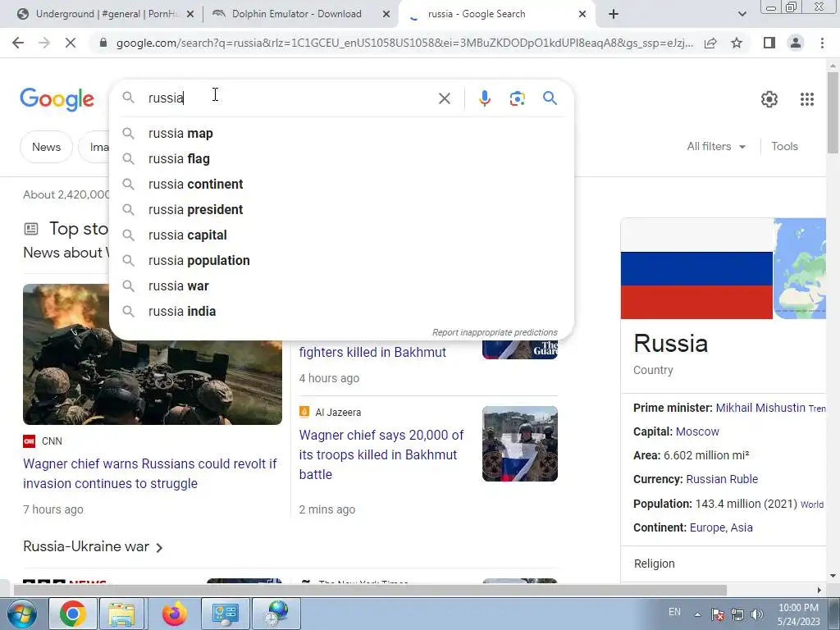This screenshot has width=840, height=630.
Task: Choose suggestion russia war
Action: pos(341,286)
